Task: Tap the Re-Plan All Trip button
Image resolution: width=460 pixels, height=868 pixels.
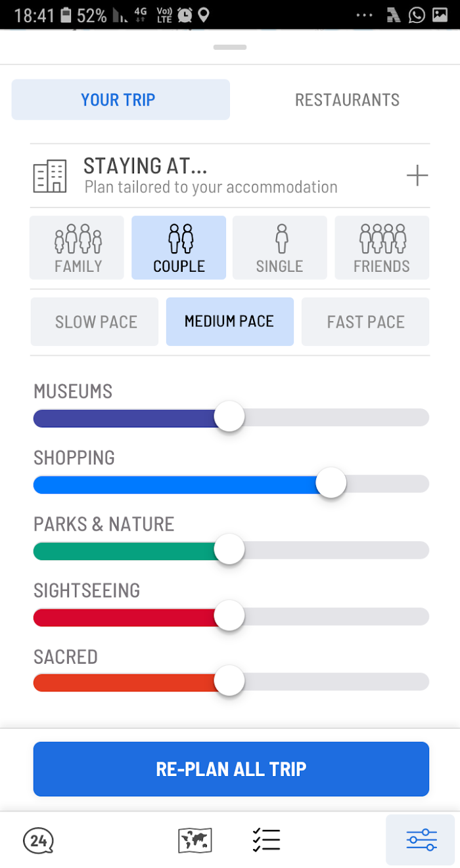Action: [x=231, y=769]
